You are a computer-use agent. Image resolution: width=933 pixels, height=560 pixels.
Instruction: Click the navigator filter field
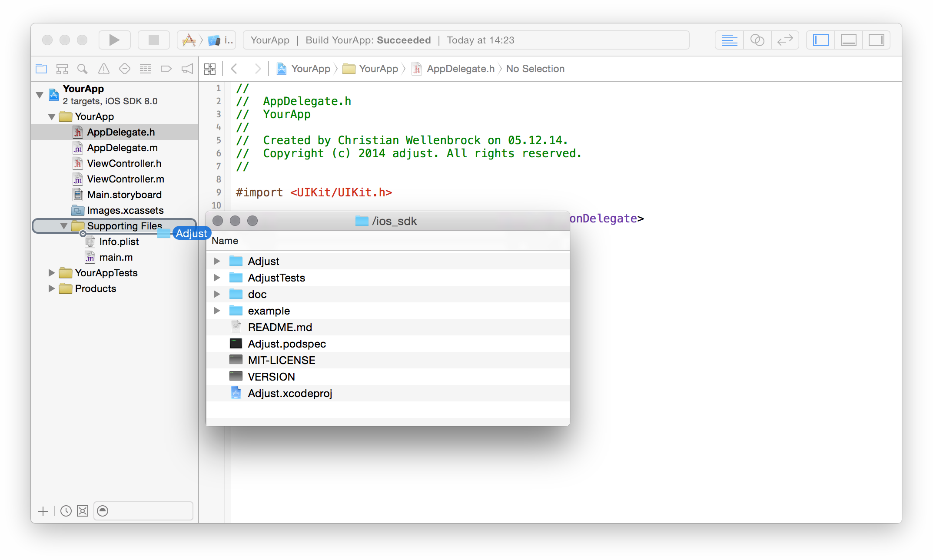click(x=148, y=511)
